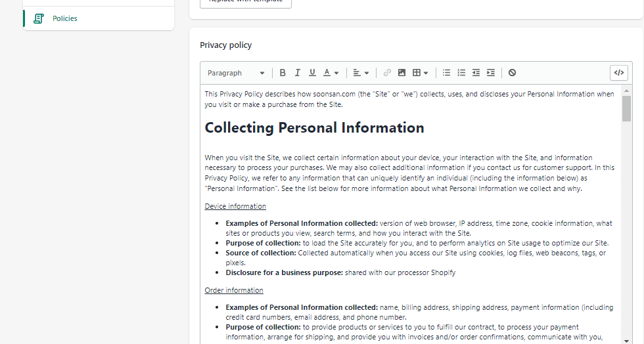Click the editor scrollbar thumb
The height and width of the screenshot is (344, 644).
click(x=626, y=109)
